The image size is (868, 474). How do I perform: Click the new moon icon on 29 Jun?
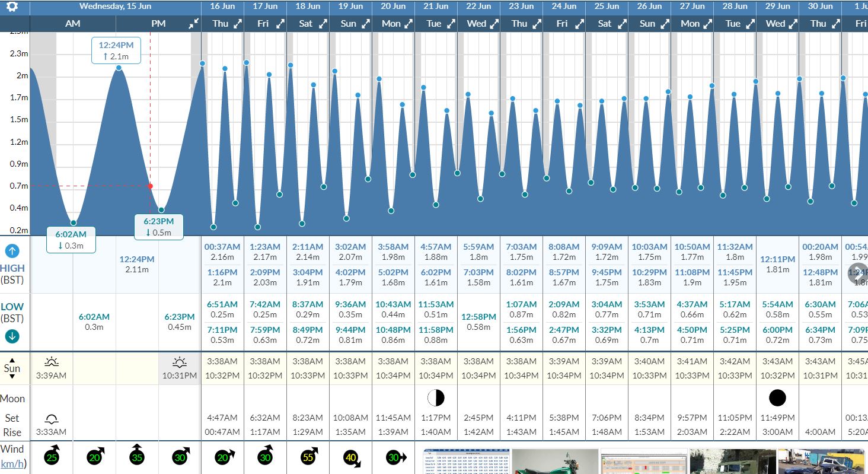tap(777, 397)
